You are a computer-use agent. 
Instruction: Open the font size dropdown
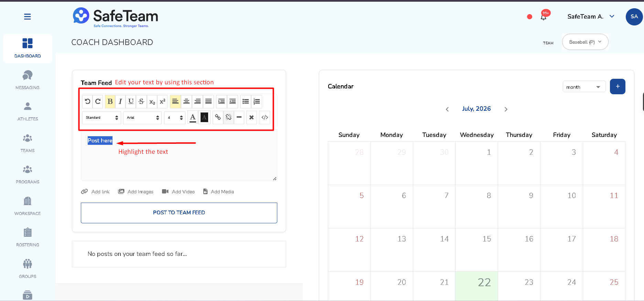point(175,117)
